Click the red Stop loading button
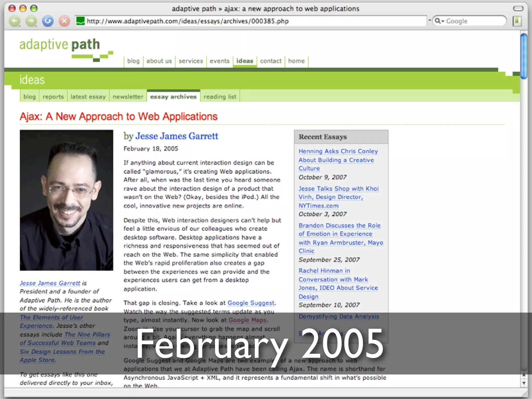This screenshot has height=399, width=532. click(x=64, y=21)
